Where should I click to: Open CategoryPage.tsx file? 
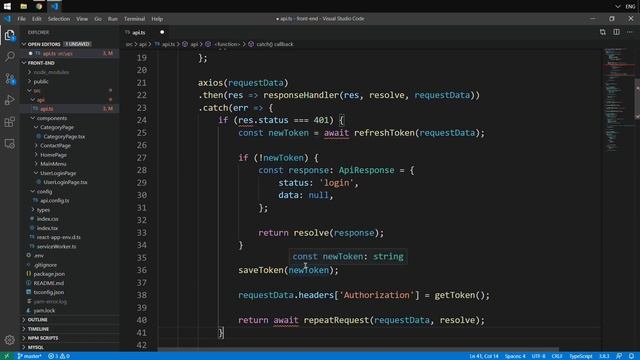tap(64, 137)
